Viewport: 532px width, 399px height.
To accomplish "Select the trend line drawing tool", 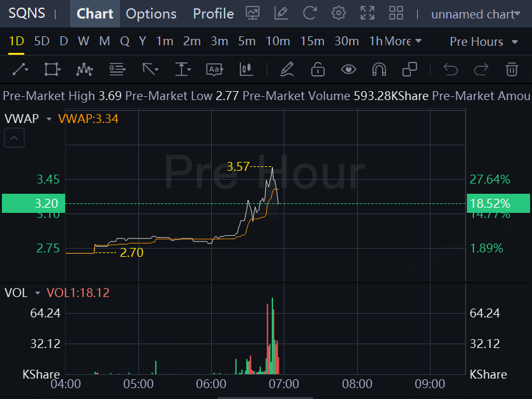I will click(x=20, y=69).
